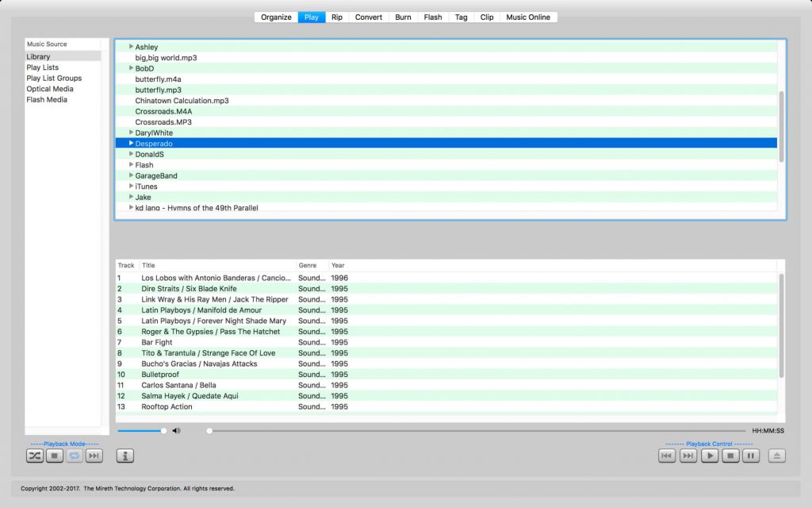
Task: Enable shuffle playback mode
Action: [34, 456]
